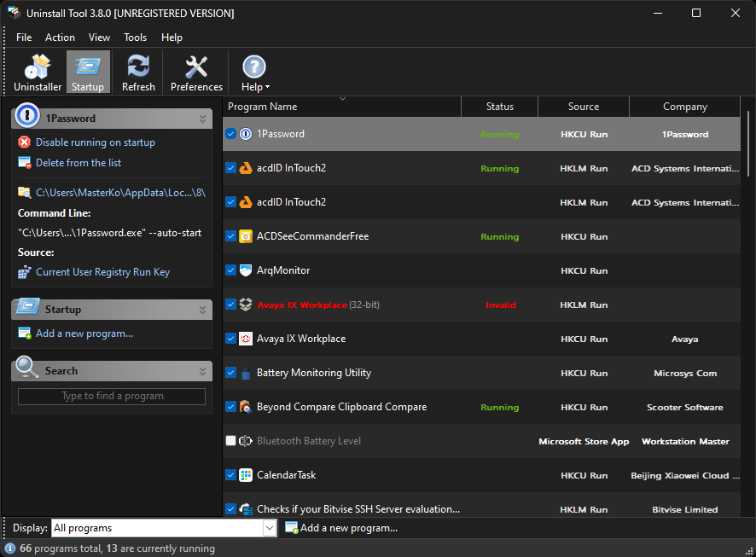Screen dimensions: 756x557
Task: Click the info icon in the status bar
Action: [10, 548]
